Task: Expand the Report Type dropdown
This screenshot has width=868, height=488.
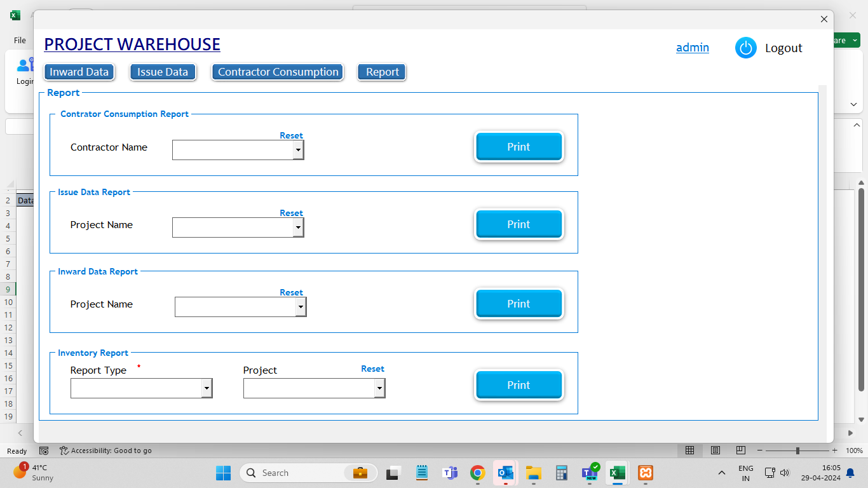Action: 207,388
